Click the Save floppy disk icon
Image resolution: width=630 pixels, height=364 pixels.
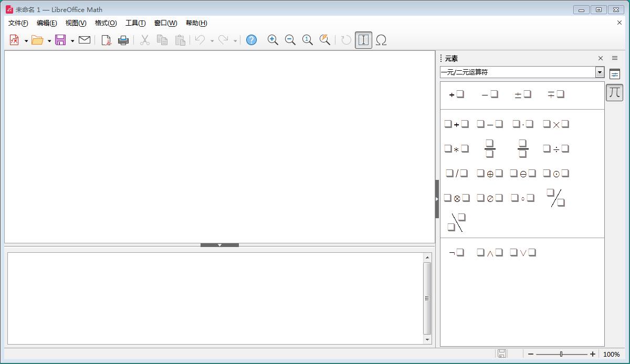[x=60, y=40]
